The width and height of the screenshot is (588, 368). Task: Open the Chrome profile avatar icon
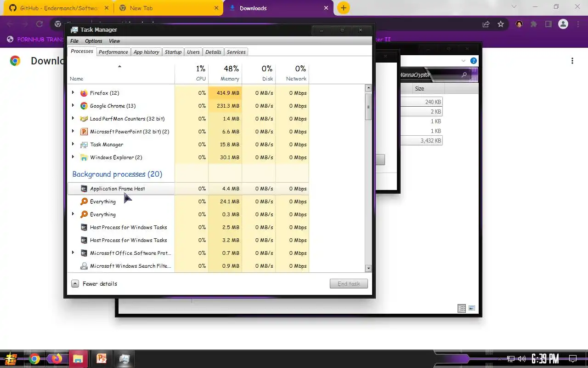pyautogui.click(x=563, y=24)
